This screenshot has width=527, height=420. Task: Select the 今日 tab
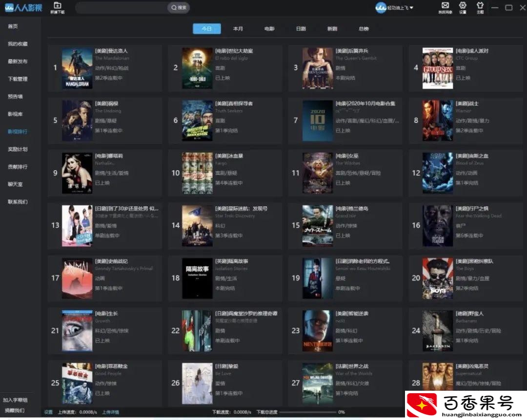pos(207,29)
